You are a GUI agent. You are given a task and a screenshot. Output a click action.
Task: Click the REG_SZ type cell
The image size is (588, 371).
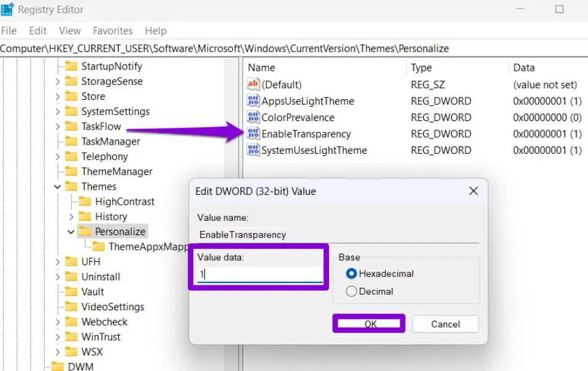pos(428,84)
